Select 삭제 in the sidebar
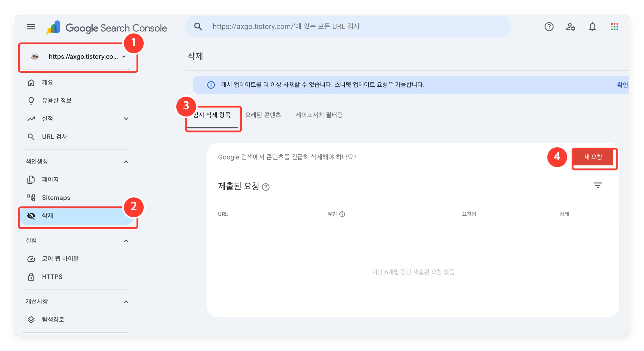This screenshot has width=644, height=351. point(77,216)
